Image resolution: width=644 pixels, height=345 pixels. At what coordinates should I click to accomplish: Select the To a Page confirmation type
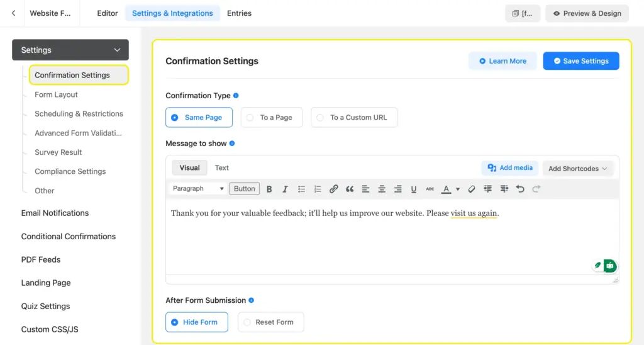point(272,117)
